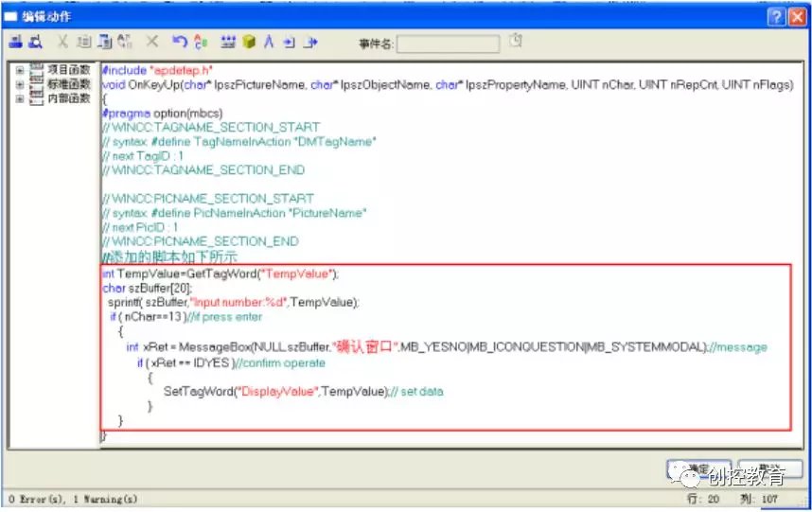The image size is (812, 512).
Task: Expand the 项目函数 tree node
Action: (20, 70)
